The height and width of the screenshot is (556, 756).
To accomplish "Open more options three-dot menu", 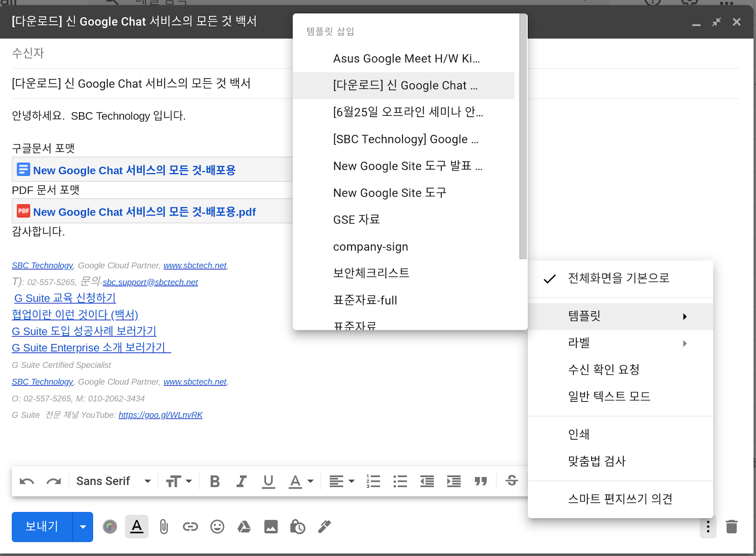I will [708, 526].
